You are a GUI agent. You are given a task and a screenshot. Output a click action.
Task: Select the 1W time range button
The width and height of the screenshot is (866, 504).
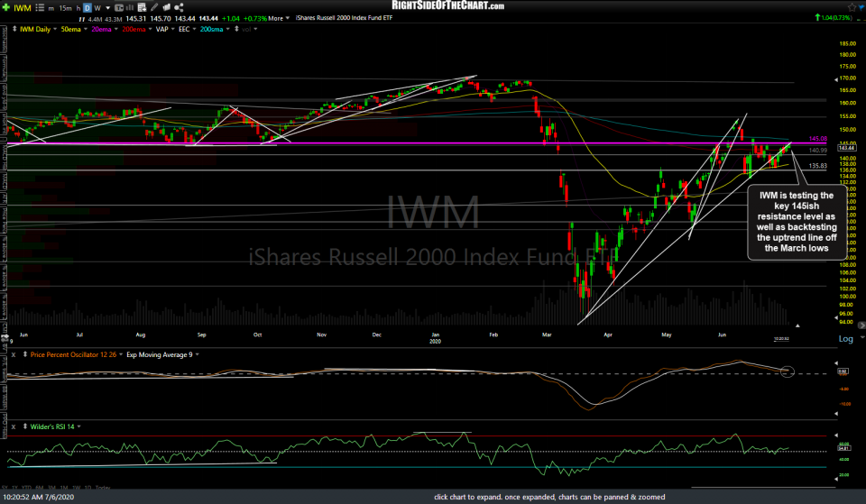pos(76,488)
